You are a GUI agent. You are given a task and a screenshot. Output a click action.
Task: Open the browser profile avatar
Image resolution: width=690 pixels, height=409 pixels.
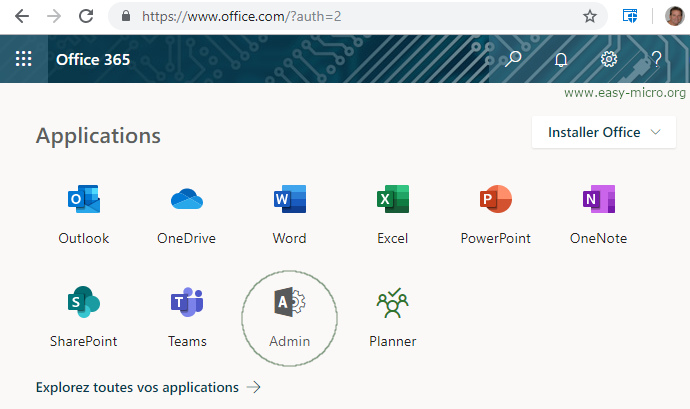(x=674, y=16)
